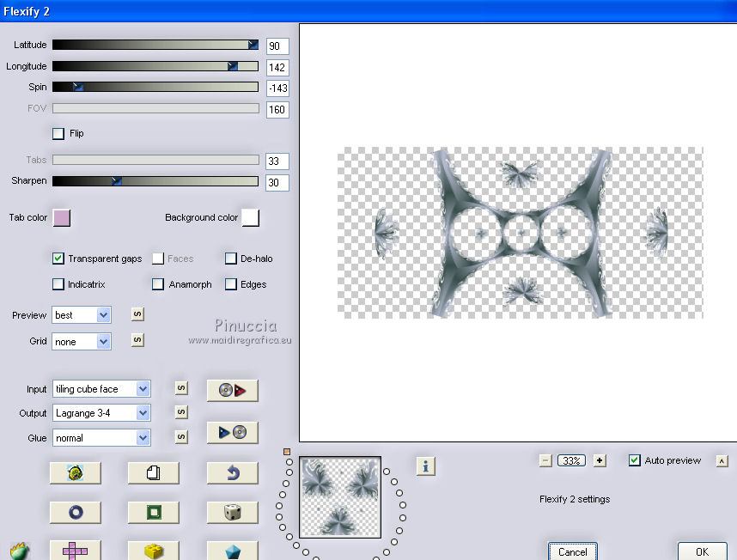The image size is (737, 560).
Task: Enable the De-halo checkbox
Action: 231,259
